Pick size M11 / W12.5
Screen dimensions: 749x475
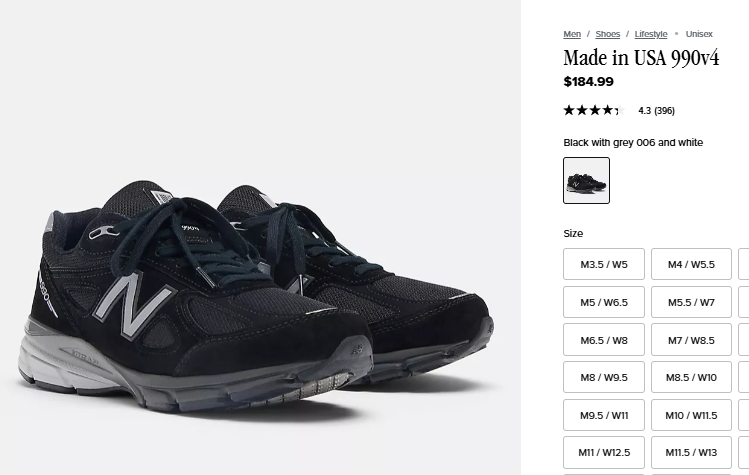coord(604,452)
